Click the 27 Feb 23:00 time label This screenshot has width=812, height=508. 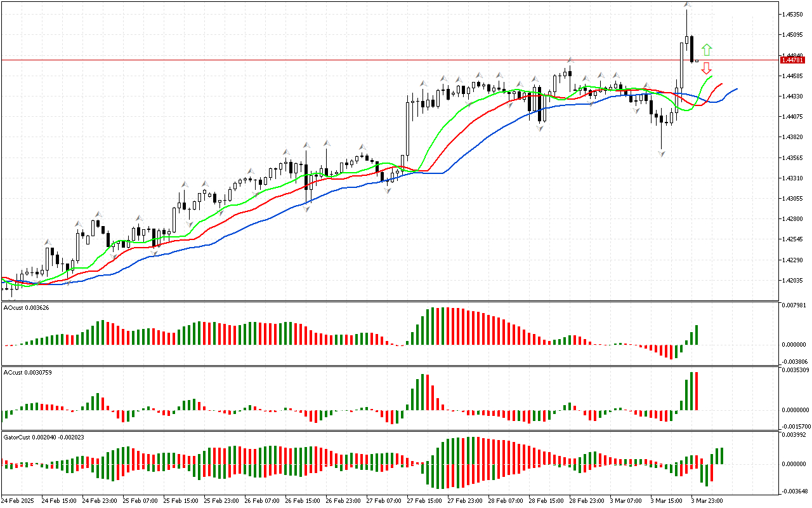point(465,501)
